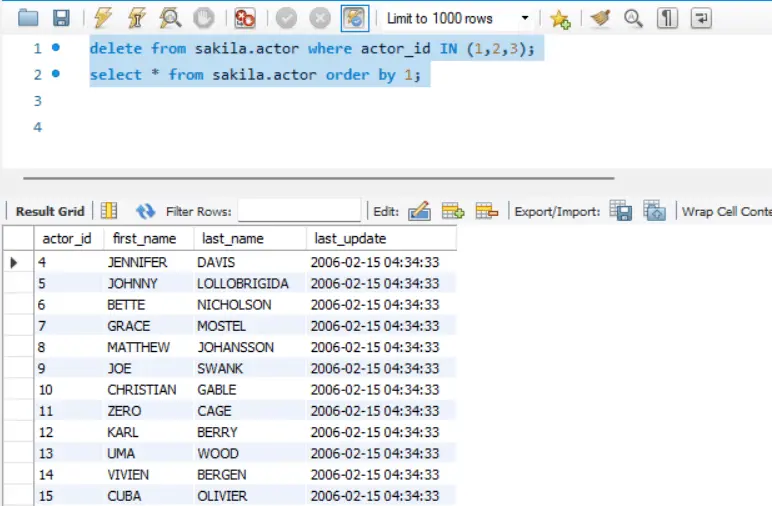The height and width of the screenshot is (506, 772).
Task: Toggle invisible characters pilcrow icon
Action: point(667,18)
